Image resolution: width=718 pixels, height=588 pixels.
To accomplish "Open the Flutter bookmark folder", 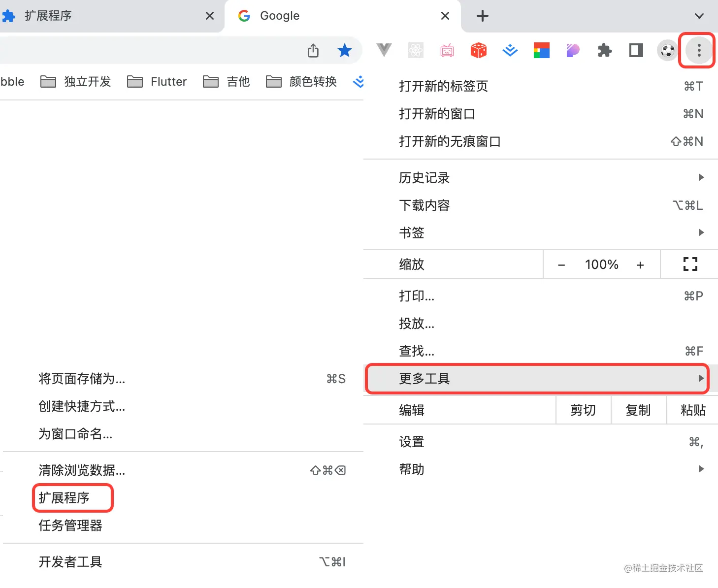I will [x=157, y=81].
